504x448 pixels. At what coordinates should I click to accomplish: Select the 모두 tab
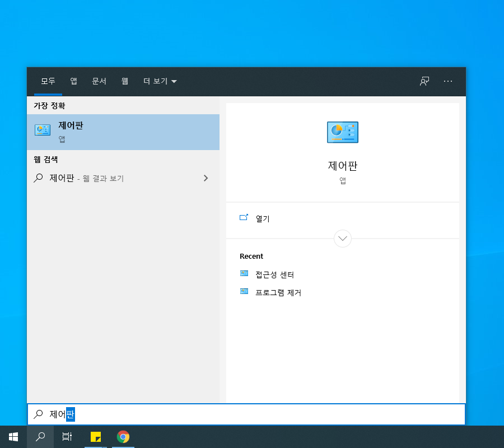48,81
